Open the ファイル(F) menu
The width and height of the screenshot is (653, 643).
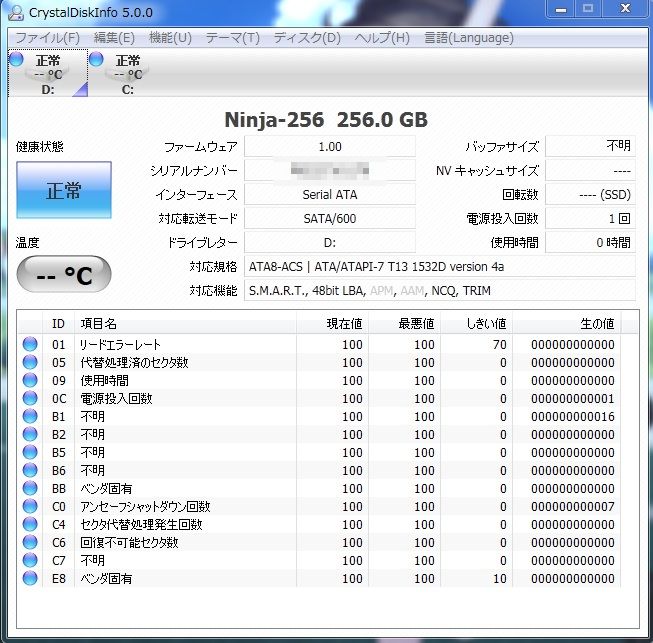(x=47, y=38)
